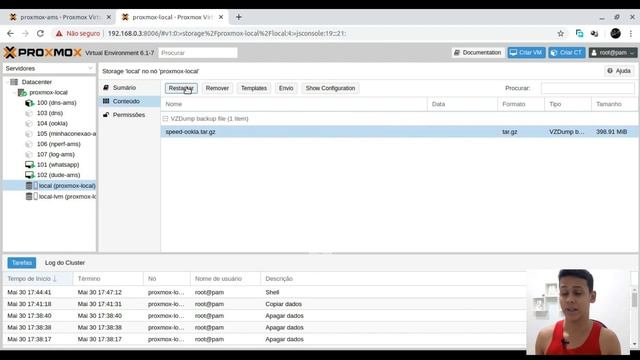Switch to Log do Cluster tab
Viewport: 640px width, 360px height.
pos(65,263)
